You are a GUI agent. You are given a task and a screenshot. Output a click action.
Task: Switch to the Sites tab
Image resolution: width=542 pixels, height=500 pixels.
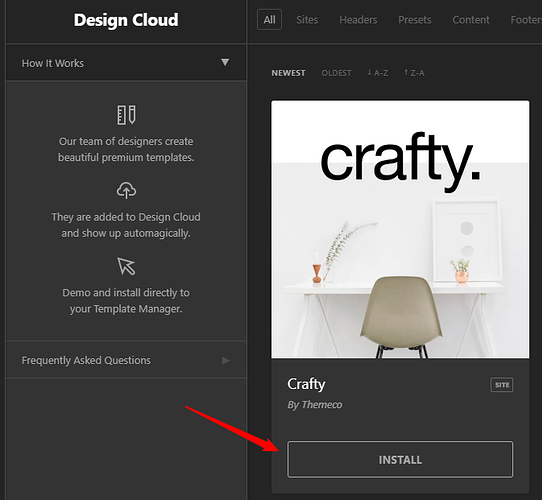click(307, 20)
